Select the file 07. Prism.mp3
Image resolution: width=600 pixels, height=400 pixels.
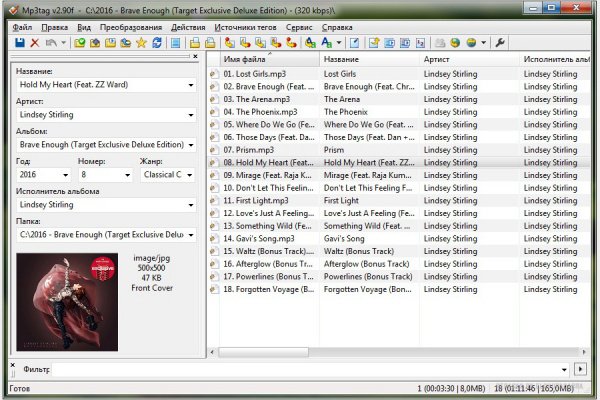249,150
